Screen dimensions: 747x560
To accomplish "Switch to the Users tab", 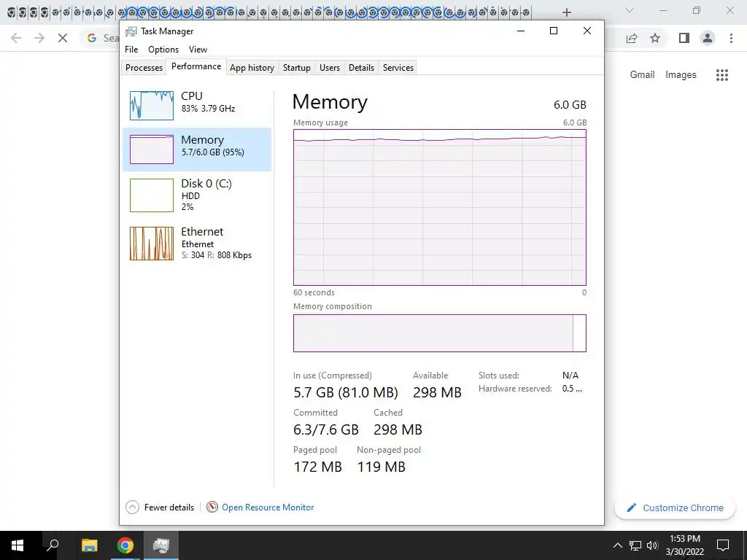I will point(330,68).
